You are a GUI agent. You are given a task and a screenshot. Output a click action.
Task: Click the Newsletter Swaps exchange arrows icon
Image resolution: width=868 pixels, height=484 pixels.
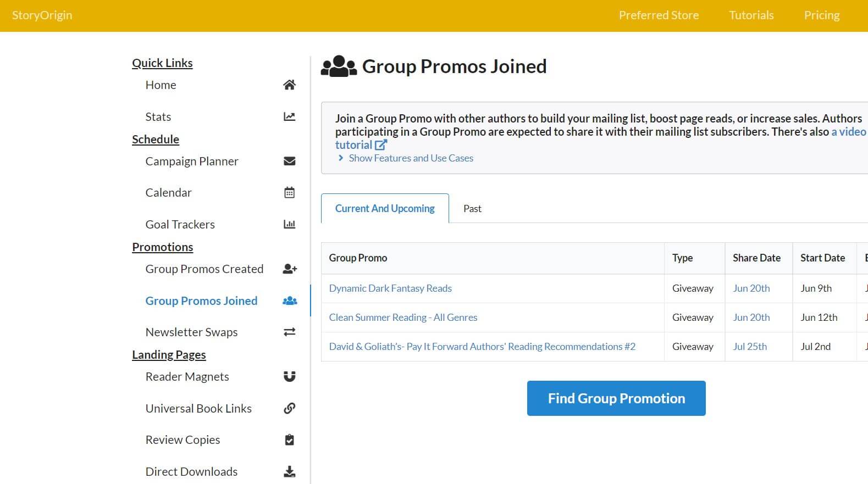click(289, 332)
